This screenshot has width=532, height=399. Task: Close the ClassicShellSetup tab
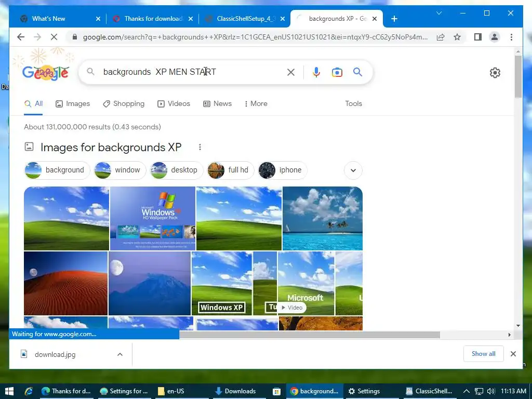tap(283, 19)
